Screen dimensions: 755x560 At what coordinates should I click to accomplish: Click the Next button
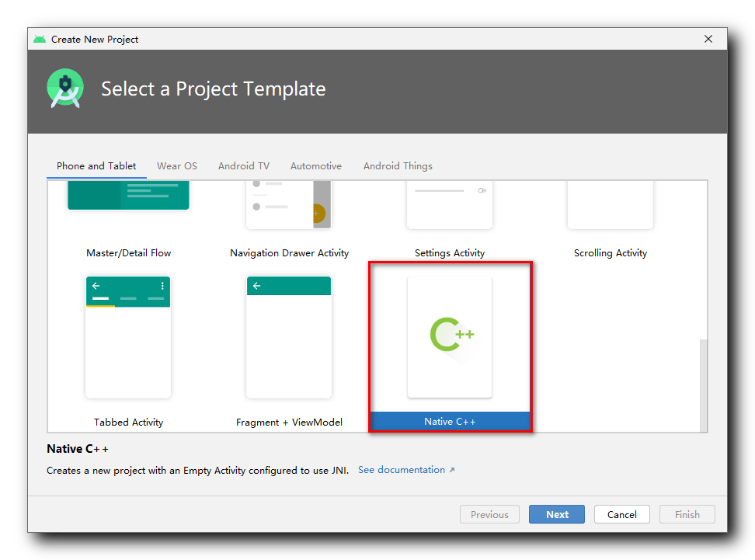tap(557, 514)
